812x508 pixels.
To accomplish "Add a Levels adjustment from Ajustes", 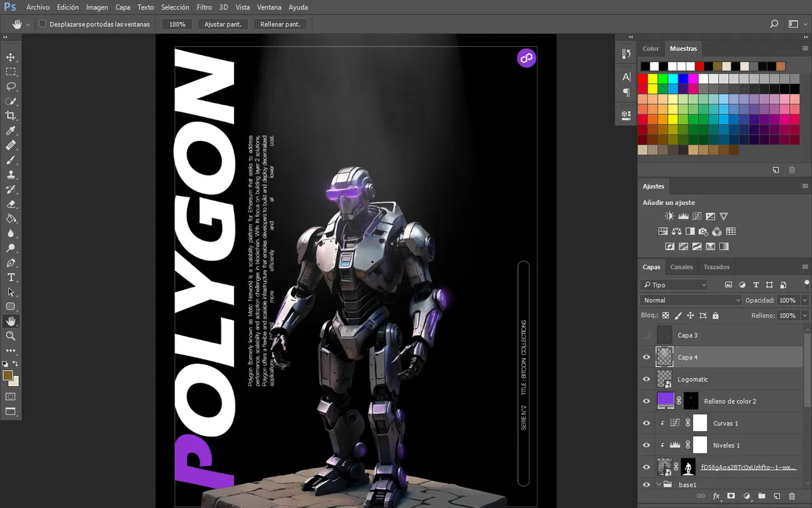I will [683, 217].
